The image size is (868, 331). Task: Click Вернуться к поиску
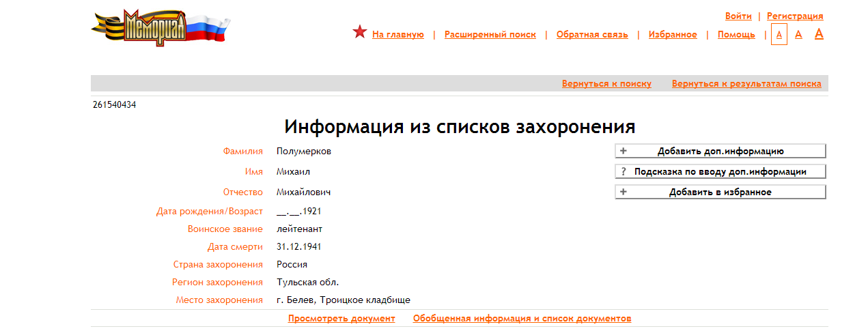pos(606,84)
